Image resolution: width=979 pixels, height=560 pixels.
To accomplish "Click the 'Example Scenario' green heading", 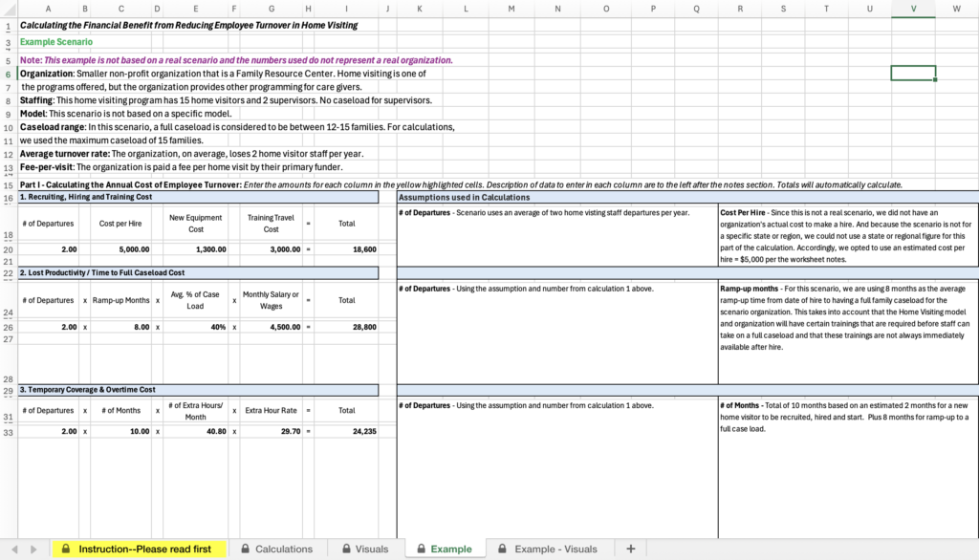I will click(56, 42).
